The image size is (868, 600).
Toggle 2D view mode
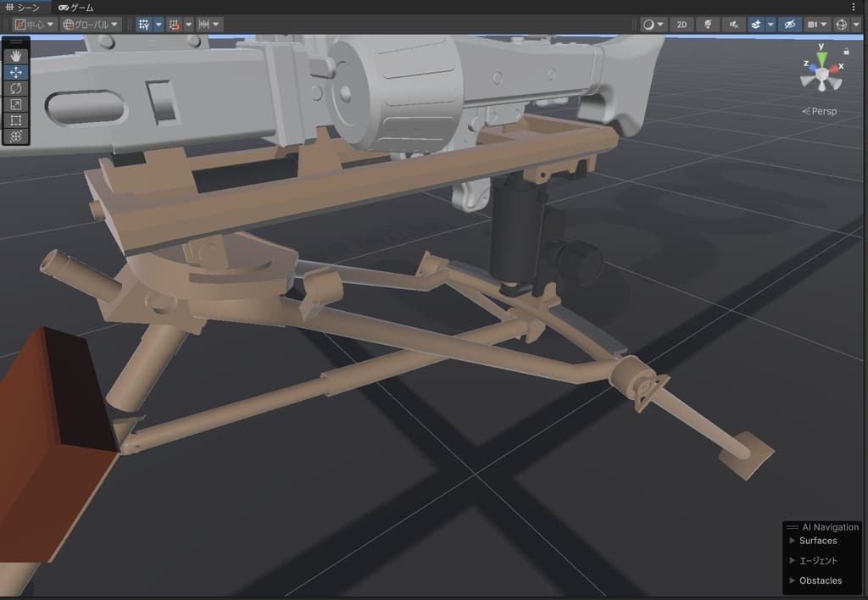682,25
